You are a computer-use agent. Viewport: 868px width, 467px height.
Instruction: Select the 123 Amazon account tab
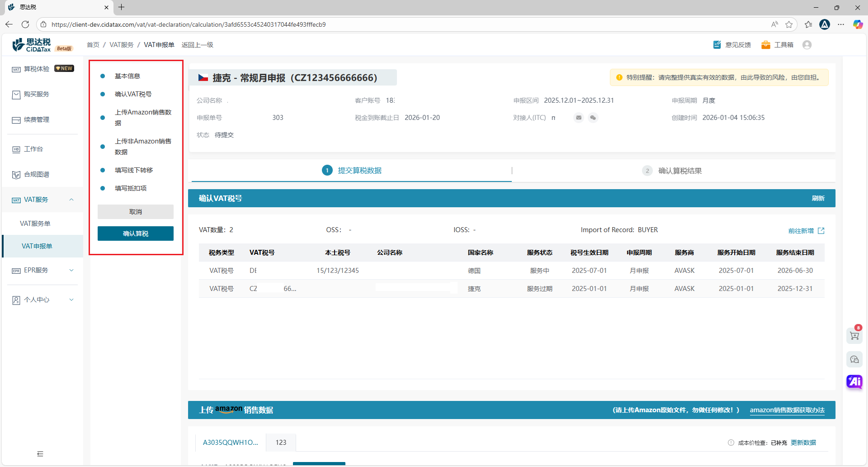click(x=281, y=443)
